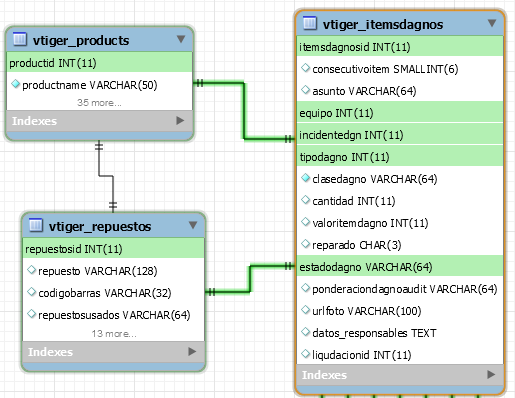Image resolution: width=515 pixels, height=398 pixels.
Task: Click the vtiger_products table icon
Action: click(20, 39)
